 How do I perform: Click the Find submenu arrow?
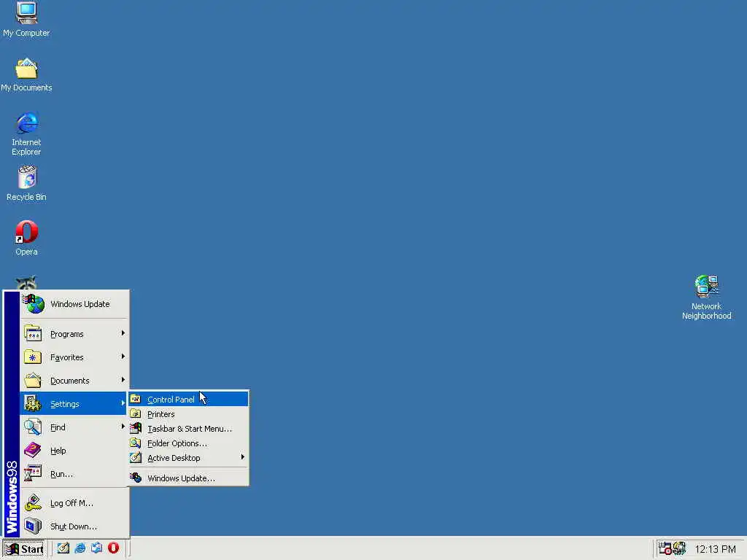click(123, 427)
